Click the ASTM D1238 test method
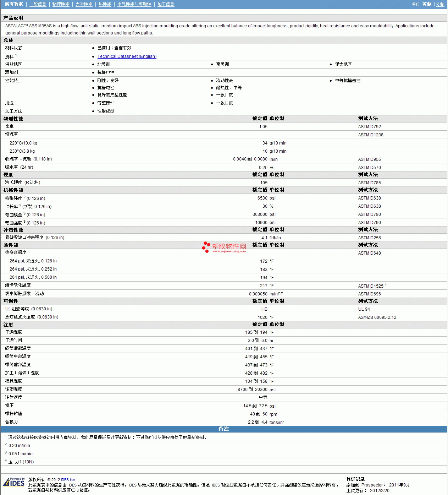 tap(371, 135)
